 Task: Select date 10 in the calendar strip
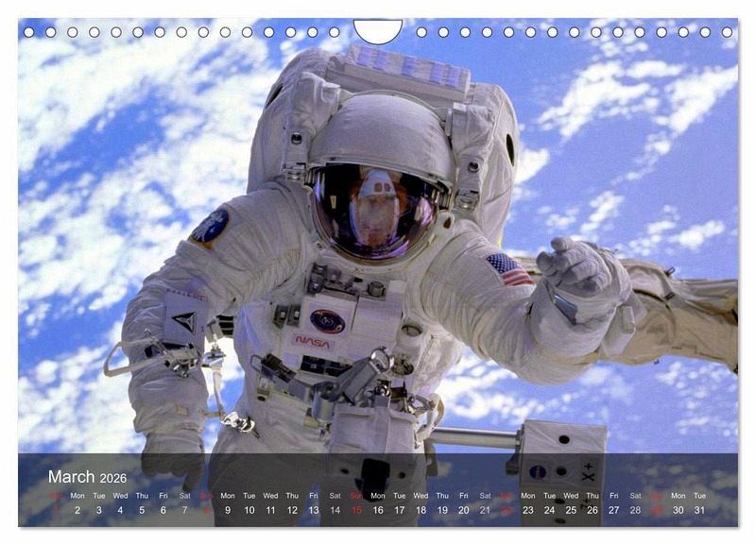[x=249, y=510]
